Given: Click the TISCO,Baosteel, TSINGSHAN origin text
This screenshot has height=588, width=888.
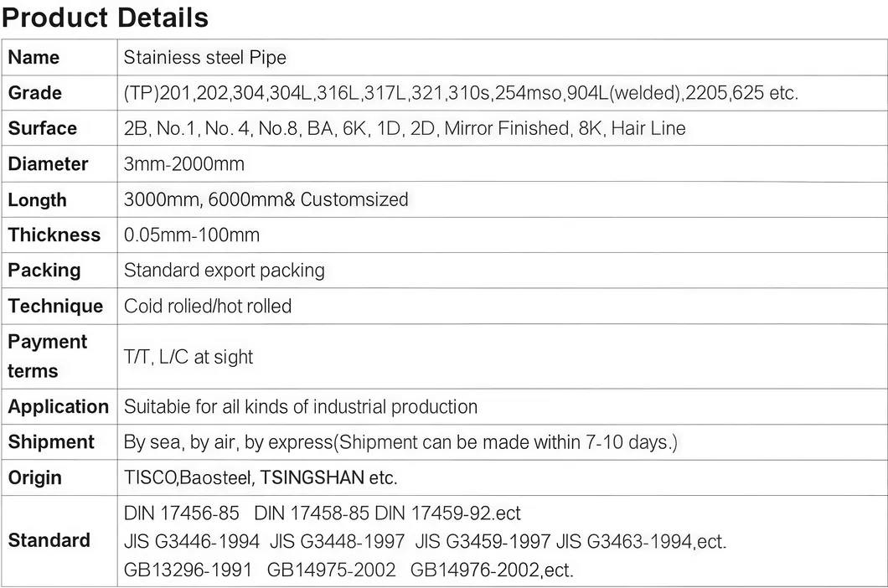Looking at the screenshot, I should pyautogui.click(x=261, y=477).
